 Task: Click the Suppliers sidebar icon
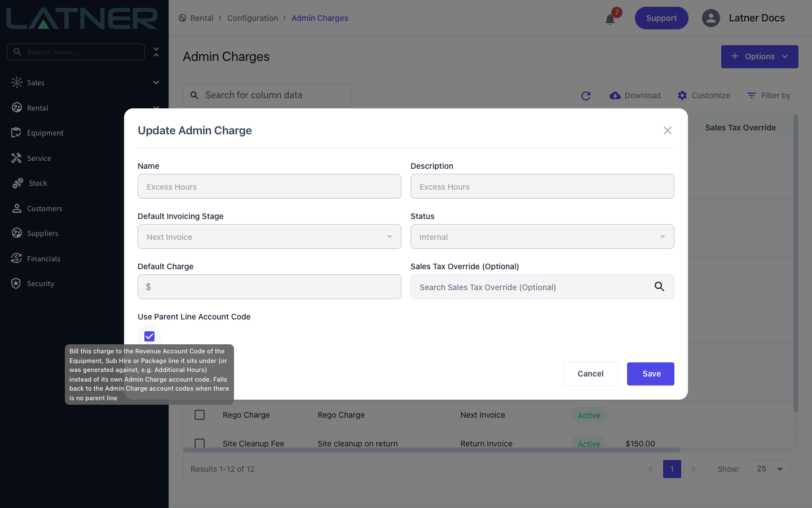click(17, 233)
